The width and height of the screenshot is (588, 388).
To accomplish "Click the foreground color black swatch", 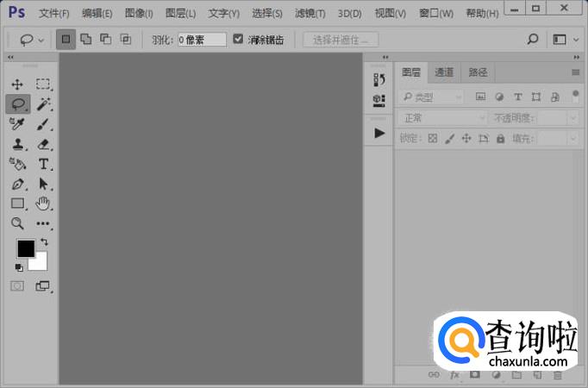I will pos(26,248).
